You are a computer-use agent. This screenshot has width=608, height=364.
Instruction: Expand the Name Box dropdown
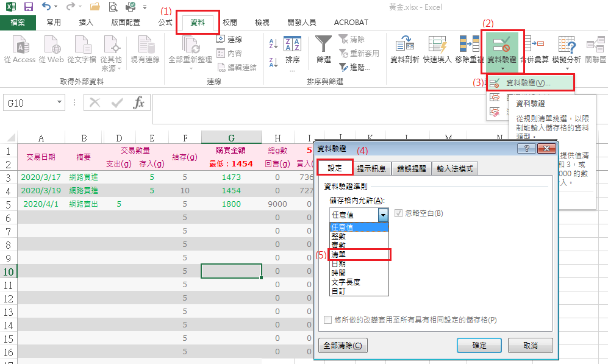tap(59, 102)
